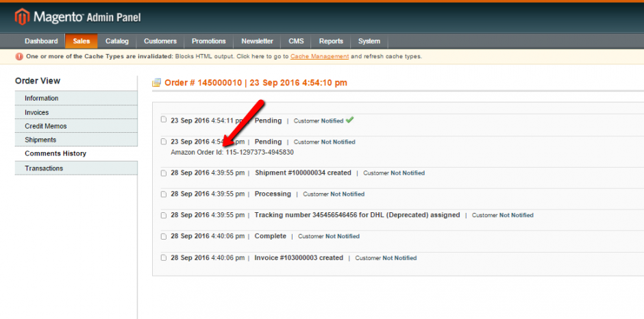Viewport: 644px width, 319px height.
Task: Open the Reports menu
Action: coord(331,41)
